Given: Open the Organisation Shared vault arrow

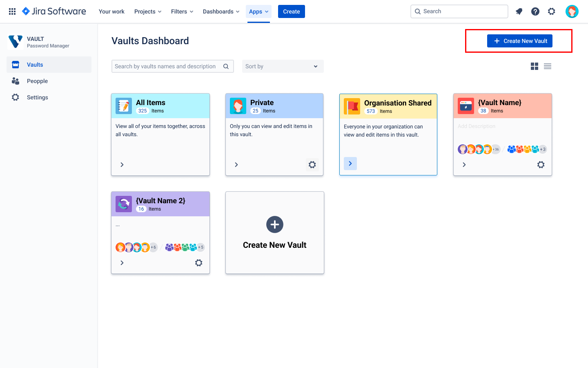Looking at the screenshot, I should point(350,163).
